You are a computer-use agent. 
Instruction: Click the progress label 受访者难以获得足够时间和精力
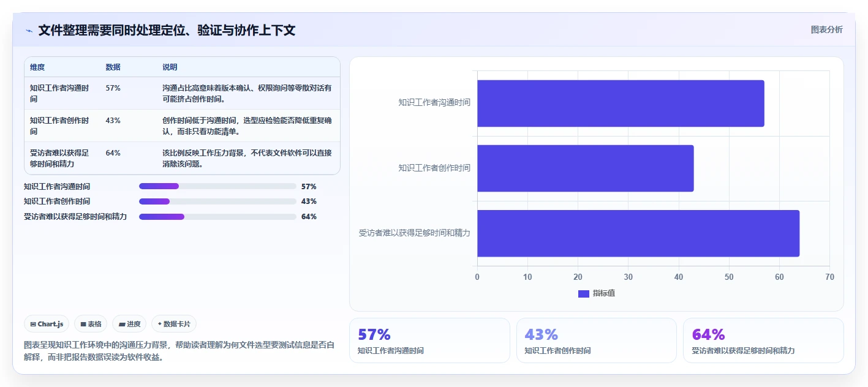point(75,217)
